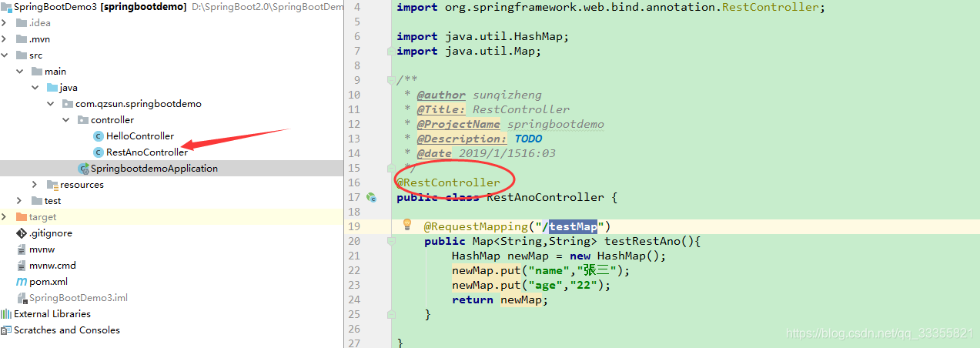Collapse the src folder
Screen dimensions: 980x348
tap(5, 55)
